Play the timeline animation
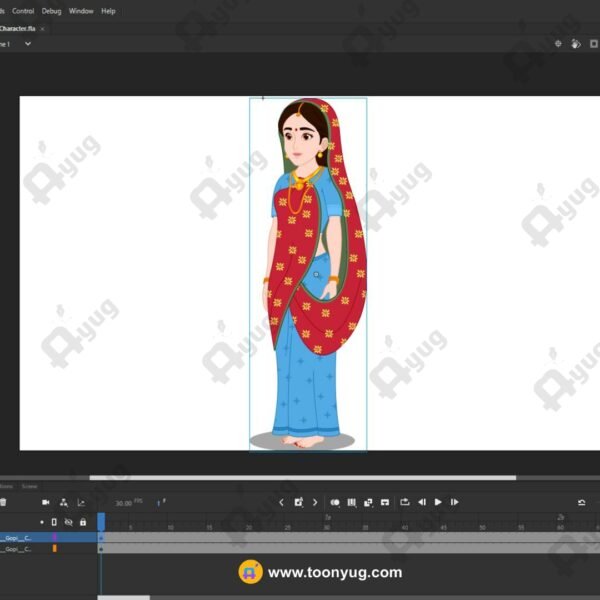Viewport: 600px width, 600px height. [x=438, y=502]
